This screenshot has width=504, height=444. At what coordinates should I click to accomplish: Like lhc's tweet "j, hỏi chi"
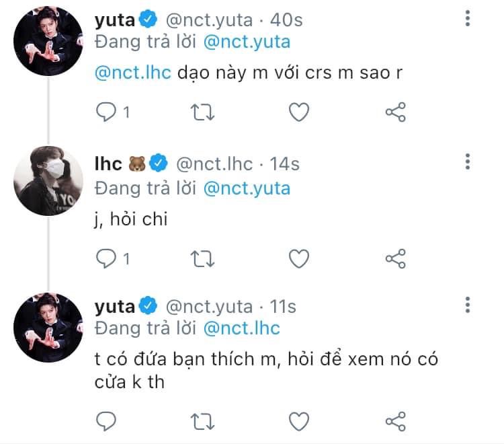[298, 258]
